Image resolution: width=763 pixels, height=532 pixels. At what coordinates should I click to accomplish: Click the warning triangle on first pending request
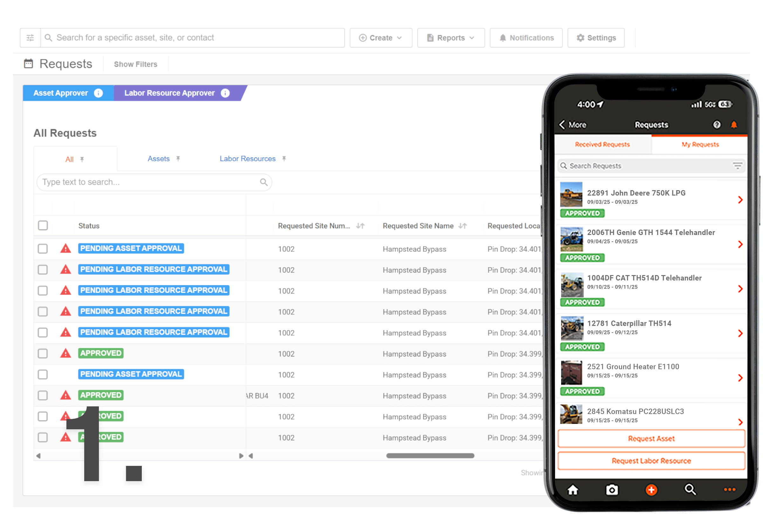coord(65,249)
